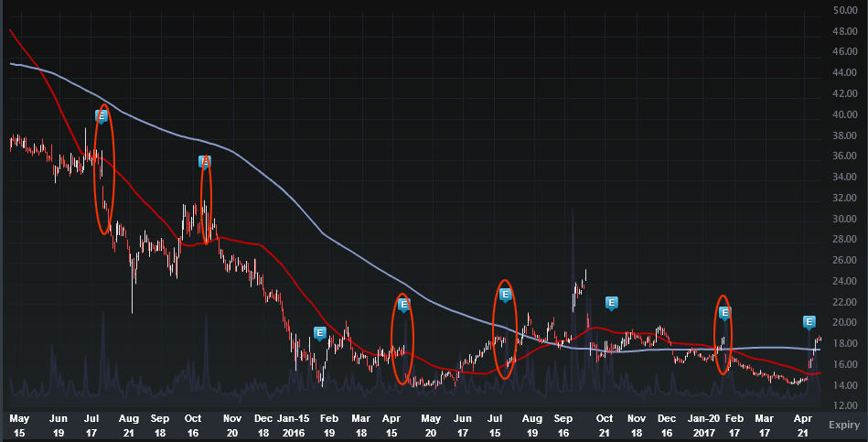This screenshot has height=442, width=868.
Task: Select the 'Sep 16' axis date
Action: pos(563,426)
